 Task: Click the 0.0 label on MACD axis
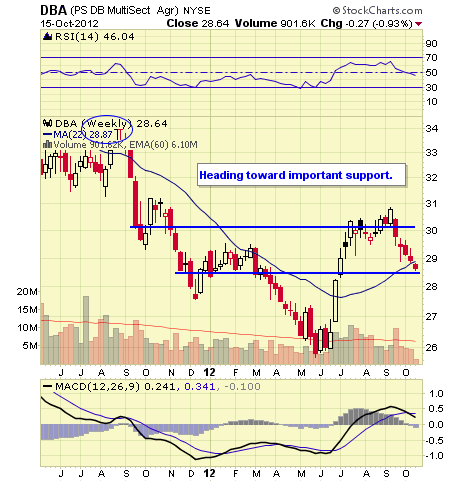(x=436, y=425)
